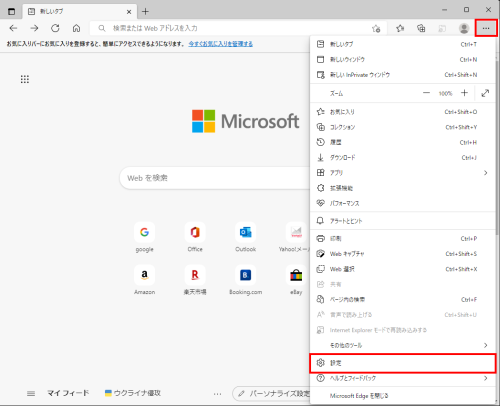Go back with the browser back arrow
This screenshot has height=406, width=500.
tap(13, 28)
